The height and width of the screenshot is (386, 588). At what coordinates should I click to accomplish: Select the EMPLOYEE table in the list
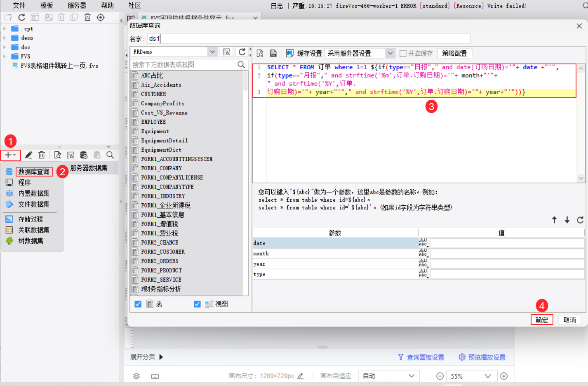[153, 122]
